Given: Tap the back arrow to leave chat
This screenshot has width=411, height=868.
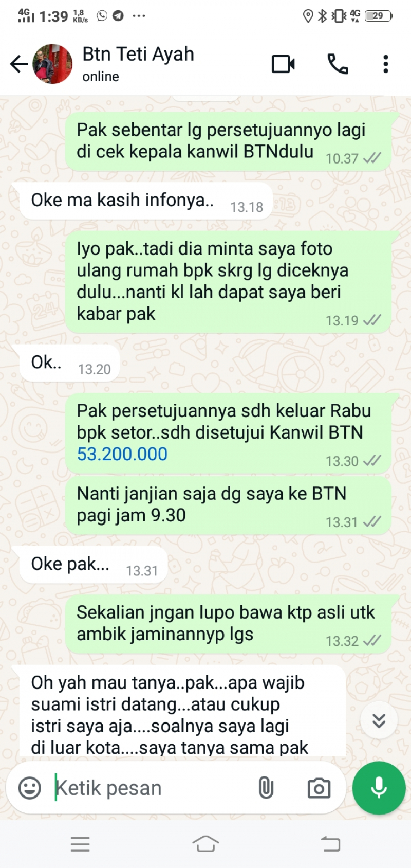Looking at the screenshot, I should point(19,64).
